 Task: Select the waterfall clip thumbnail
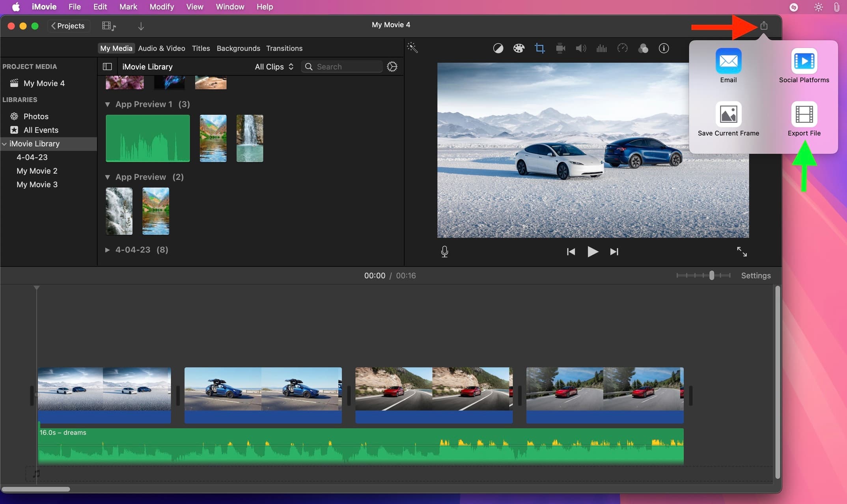pos(250,138)
